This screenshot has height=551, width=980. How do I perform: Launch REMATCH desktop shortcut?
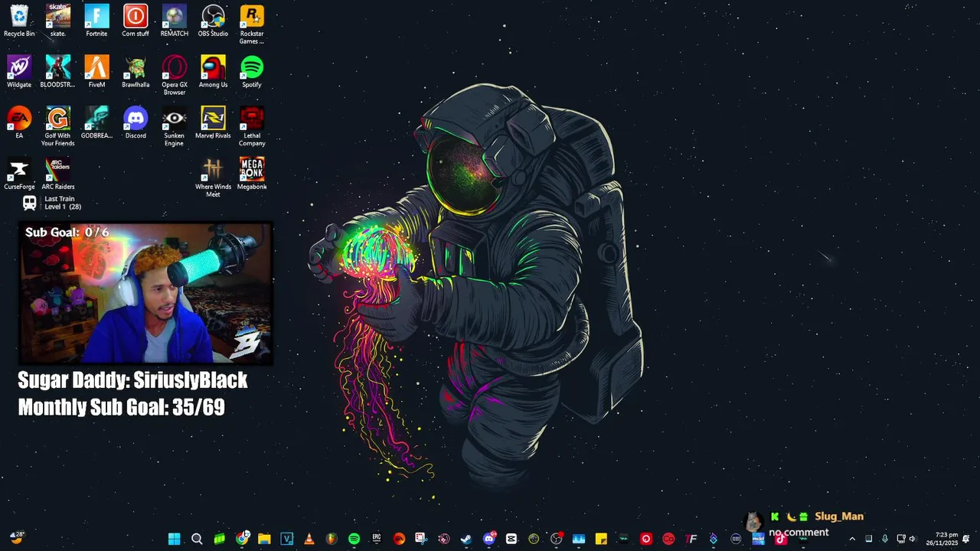click(x=174, y=21)
